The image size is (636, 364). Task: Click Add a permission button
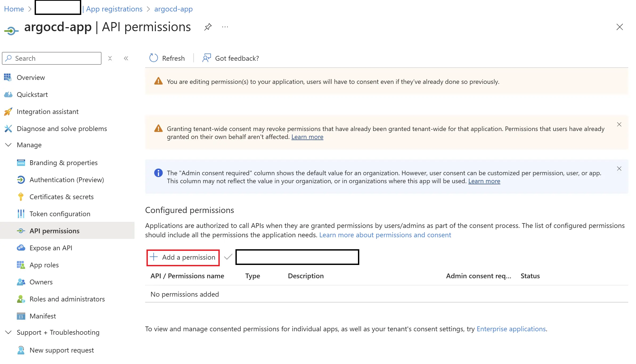(183, 257)
